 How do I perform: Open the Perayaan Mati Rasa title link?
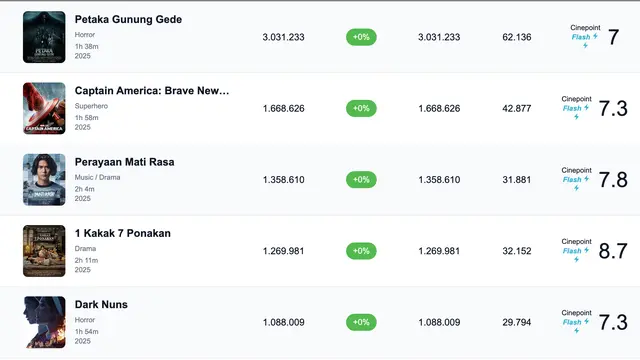[124, 162]
